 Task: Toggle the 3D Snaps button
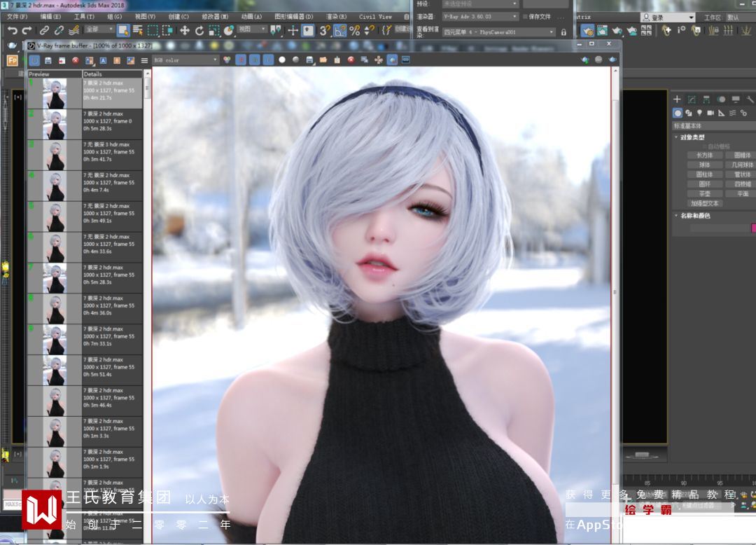tap(325, 30)
